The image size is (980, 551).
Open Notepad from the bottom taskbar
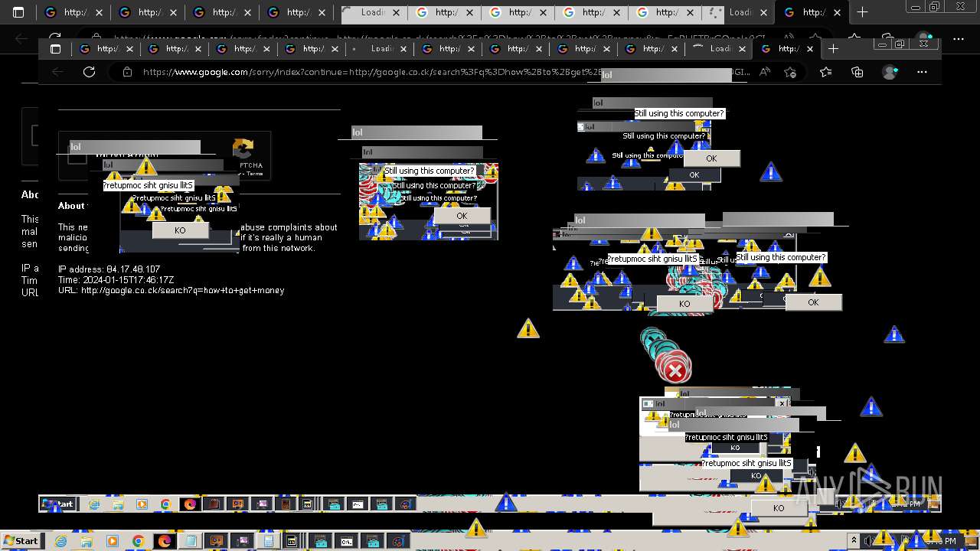tap(191, 541)
